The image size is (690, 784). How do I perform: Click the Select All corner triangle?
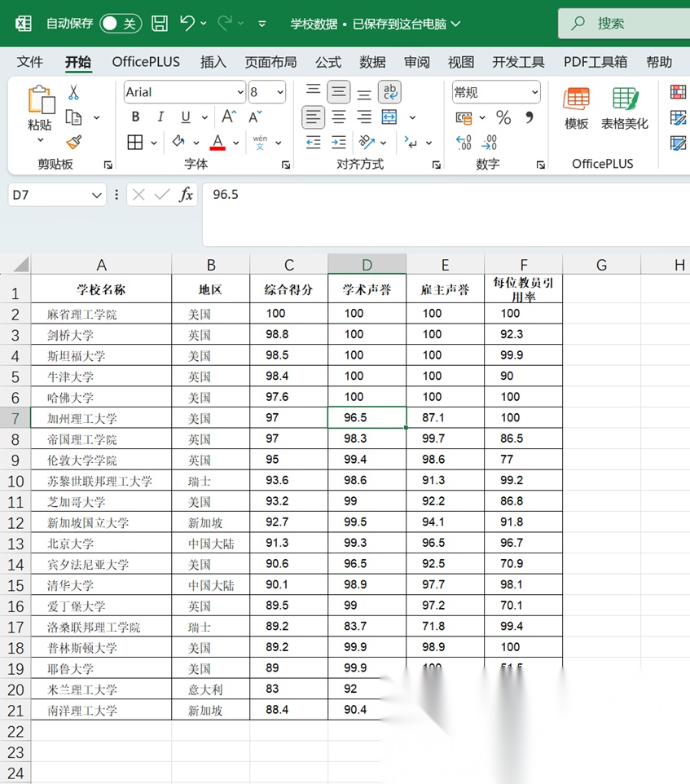point(20,263)
